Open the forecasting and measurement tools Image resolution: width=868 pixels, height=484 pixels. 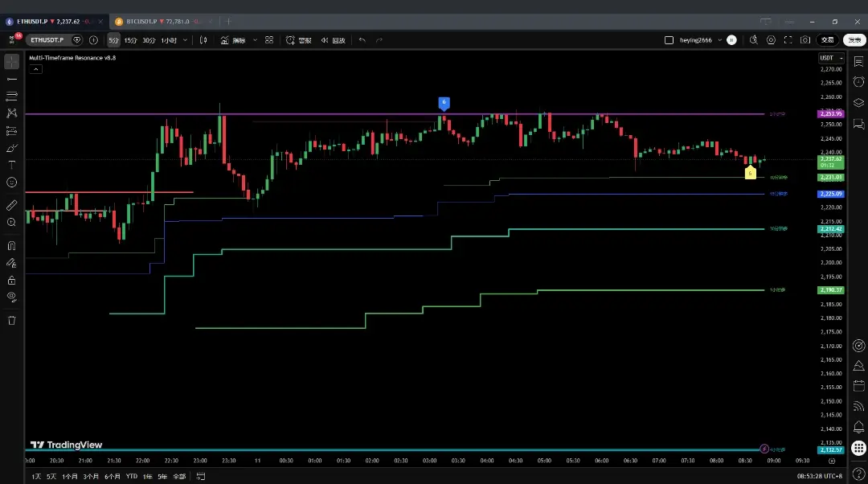[x=11, y=131]
